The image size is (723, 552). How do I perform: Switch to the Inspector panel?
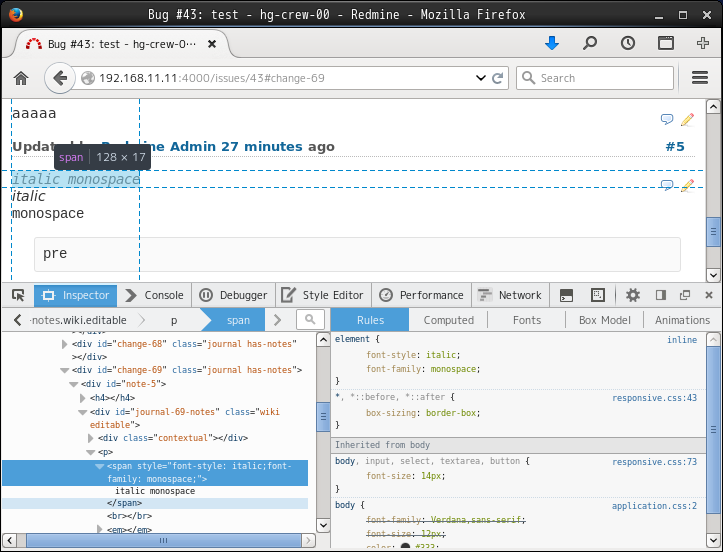click(76, 295)
